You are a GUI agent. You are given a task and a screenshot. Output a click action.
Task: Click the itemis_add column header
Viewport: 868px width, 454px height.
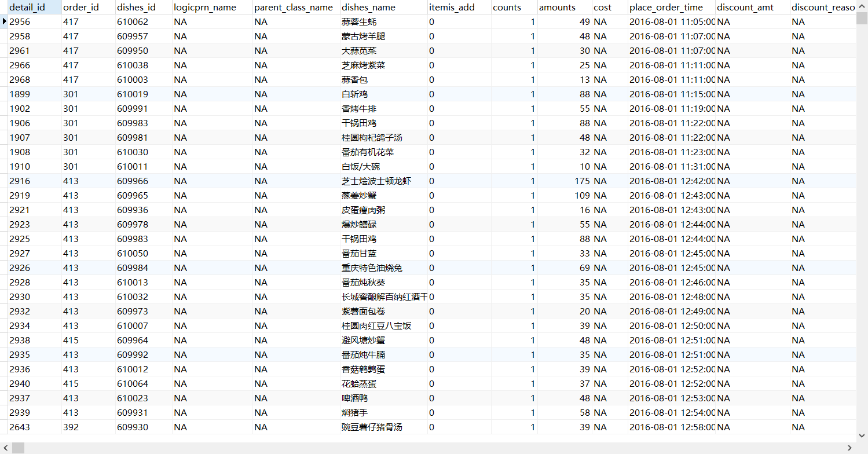(x=459, y=7)
